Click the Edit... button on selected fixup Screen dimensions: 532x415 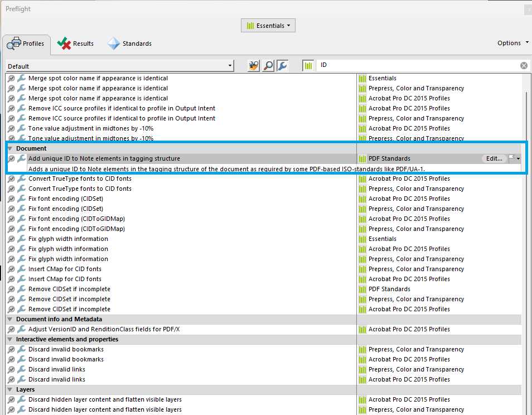tap(494, 158)
